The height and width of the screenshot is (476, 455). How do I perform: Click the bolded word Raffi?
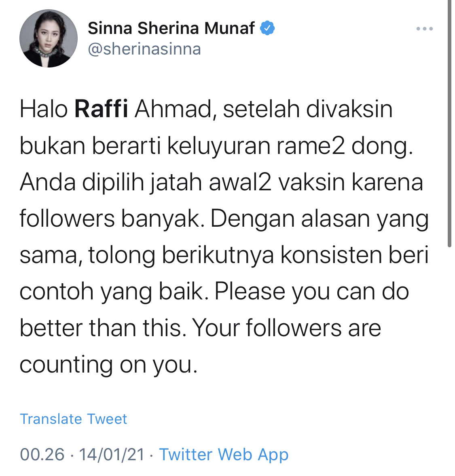pos(101,109)
